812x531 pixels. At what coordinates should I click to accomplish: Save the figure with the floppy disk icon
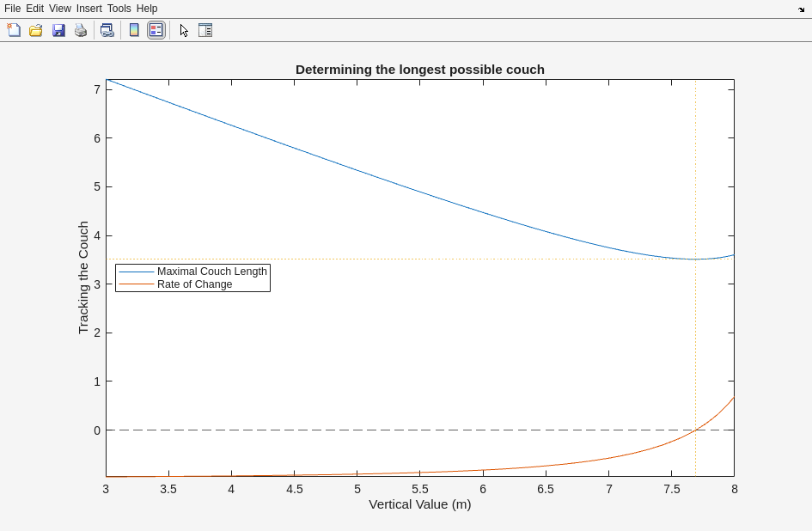click(58, 30)
